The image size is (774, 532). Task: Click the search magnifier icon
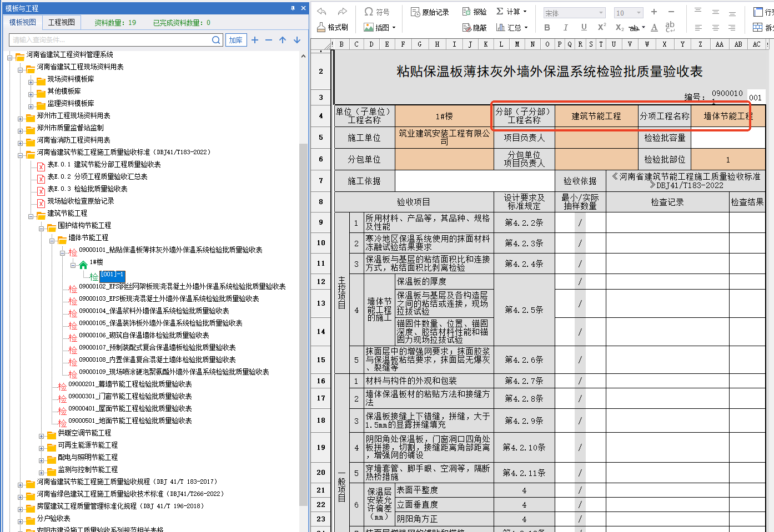(217, 40)
